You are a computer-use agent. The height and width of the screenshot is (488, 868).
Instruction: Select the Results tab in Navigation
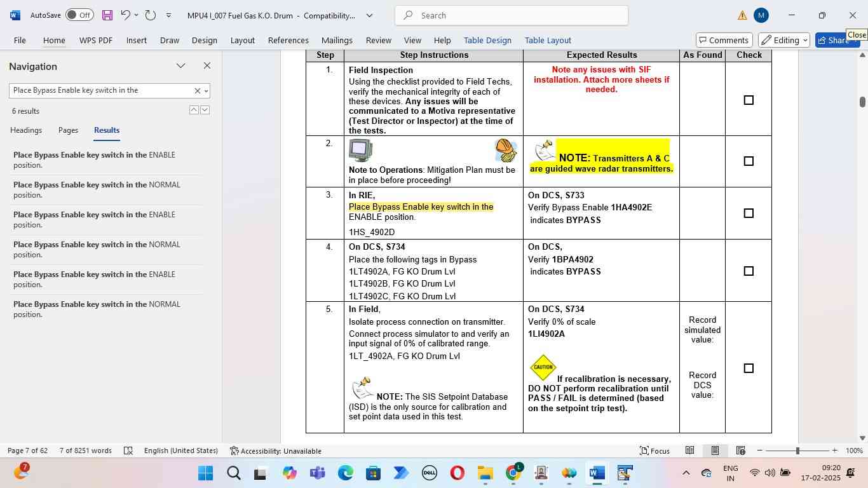tap(107, 130)
